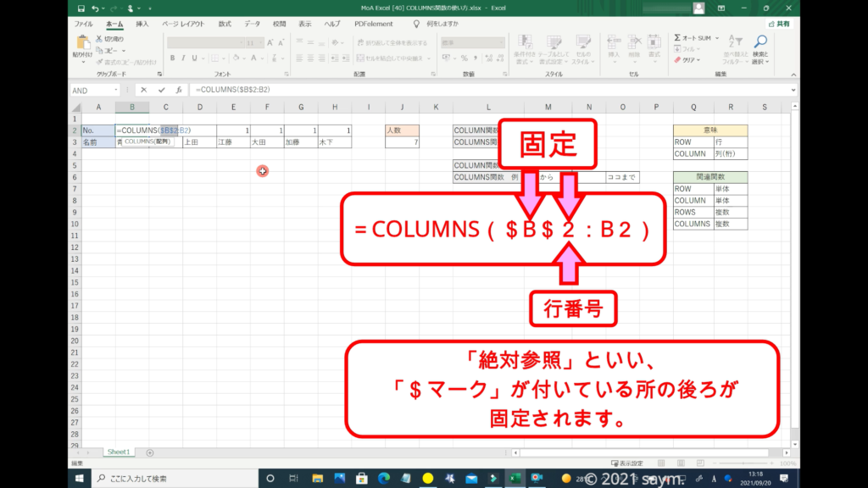Open the Insert Function (fx) dialog
The height and width of the screenshot is (488, 868).
pyautogui.click(x=178, y=90)
